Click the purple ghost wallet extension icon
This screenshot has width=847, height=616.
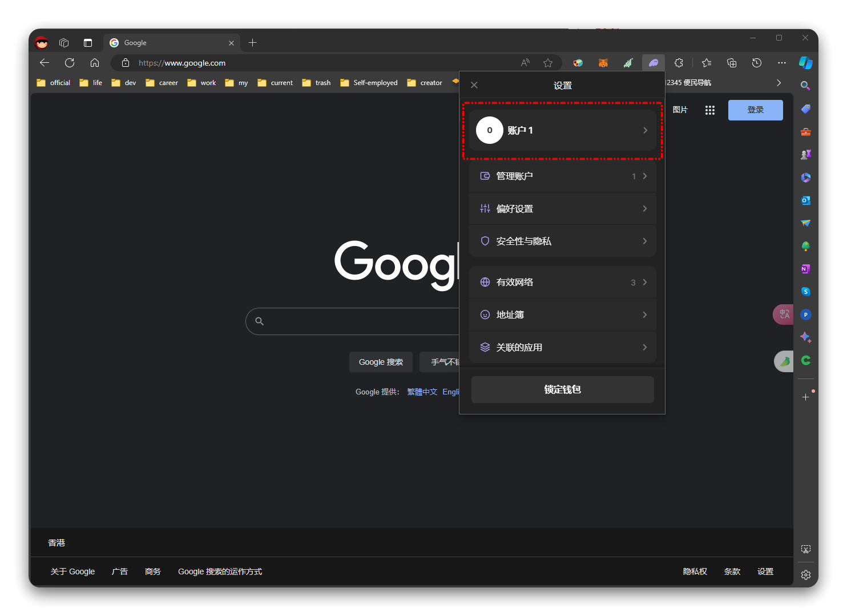[654, 63]
